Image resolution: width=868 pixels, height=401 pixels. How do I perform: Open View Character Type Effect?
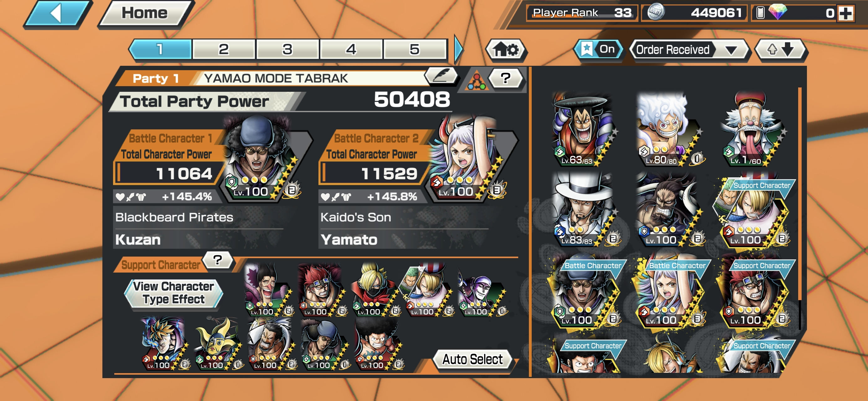[173, 293]
